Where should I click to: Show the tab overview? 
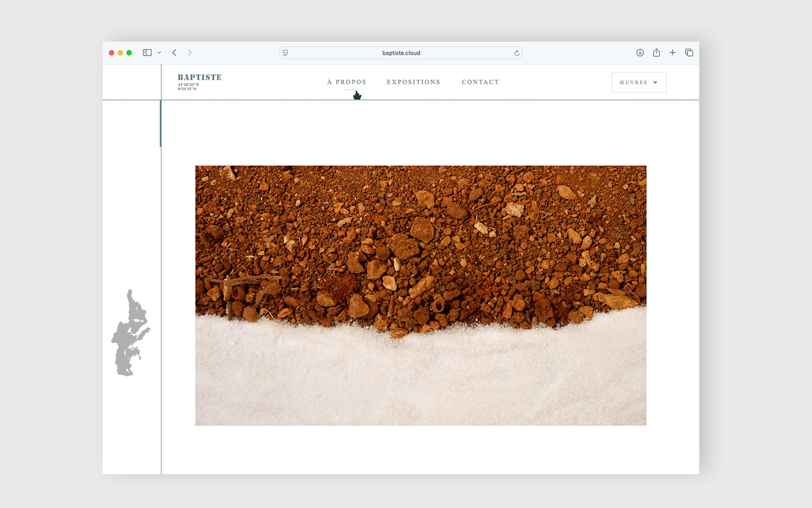(x=689, y=52)
